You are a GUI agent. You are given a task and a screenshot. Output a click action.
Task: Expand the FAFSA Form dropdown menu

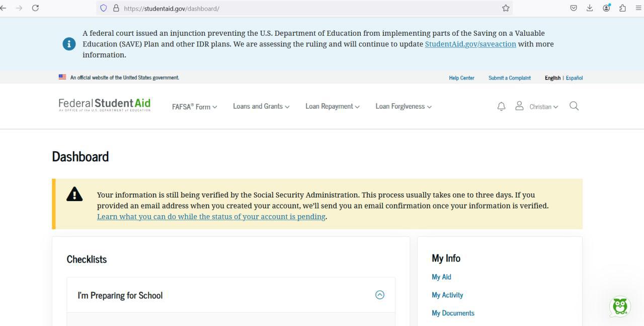(194, 107)
